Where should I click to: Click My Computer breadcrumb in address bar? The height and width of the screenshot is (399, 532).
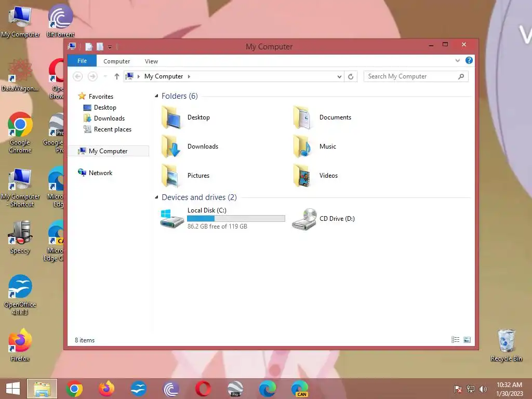pyautogui.click(x=164, y=76)
